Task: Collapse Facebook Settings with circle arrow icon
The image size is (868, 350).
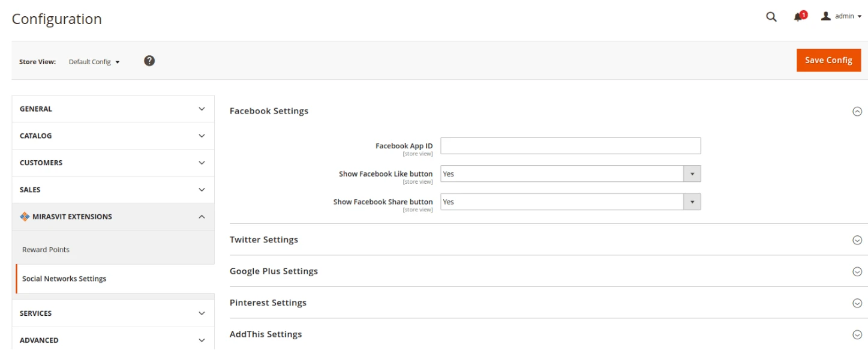Action: 857,111
